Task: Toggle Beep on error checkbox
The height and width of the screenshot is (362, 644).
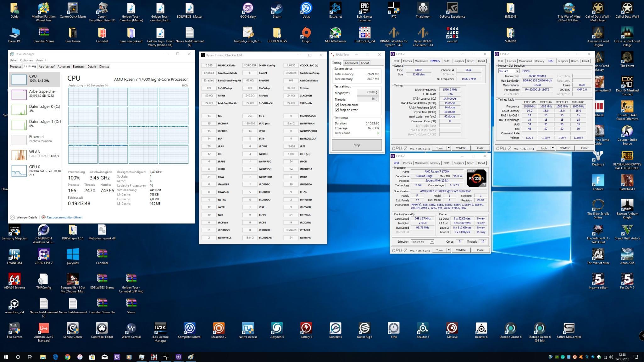Action: click(337, 105)
